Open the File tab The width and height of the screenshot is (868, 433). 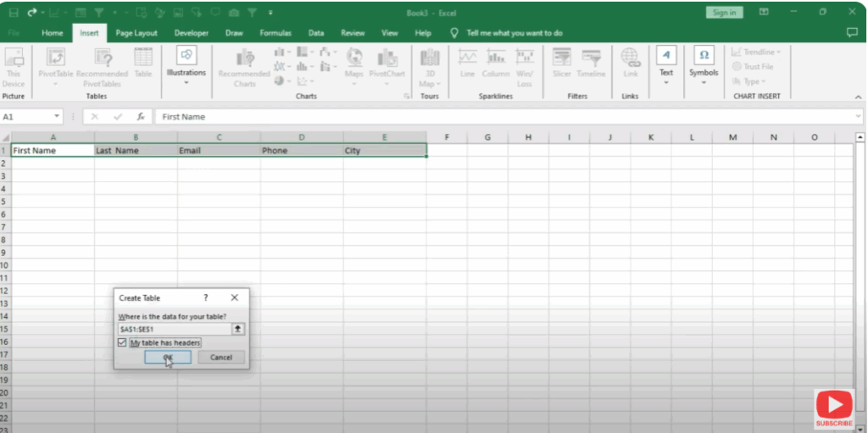point(14,33)
